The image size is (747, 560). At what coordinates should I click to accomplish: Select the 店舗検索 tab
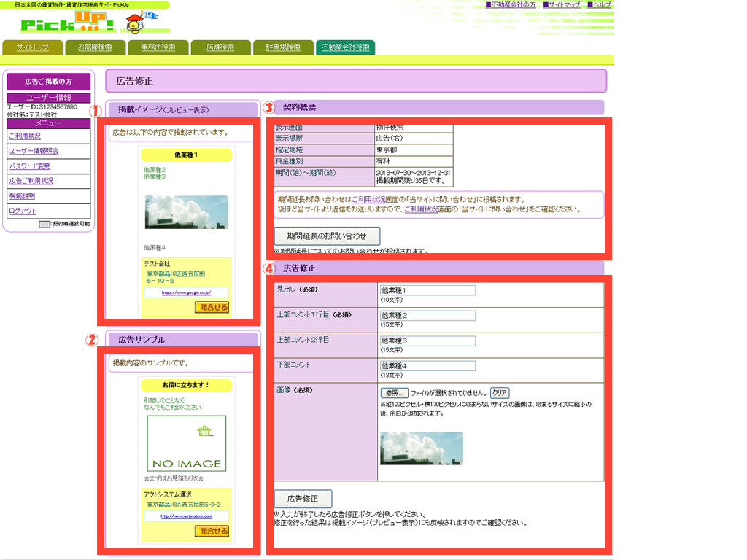[220, 47]
